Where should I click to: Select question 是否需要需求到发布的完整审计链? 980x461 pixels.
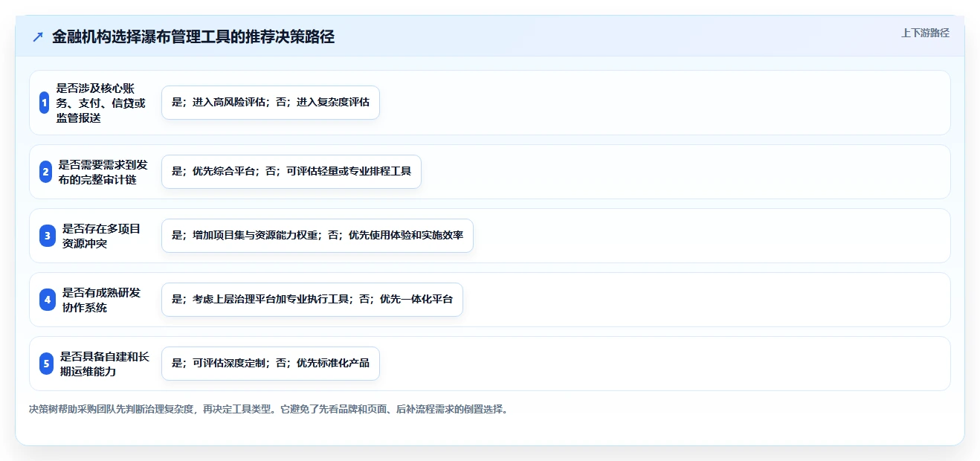pos(103,172)
